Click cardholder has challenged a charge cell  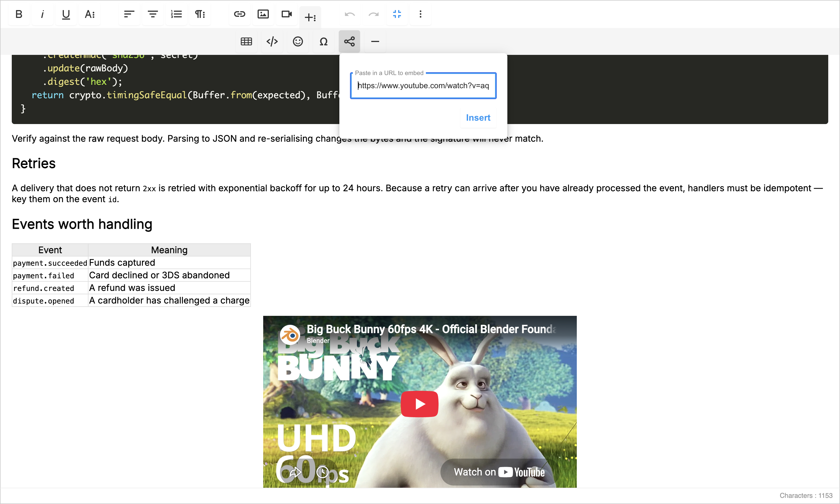(169, 300)
